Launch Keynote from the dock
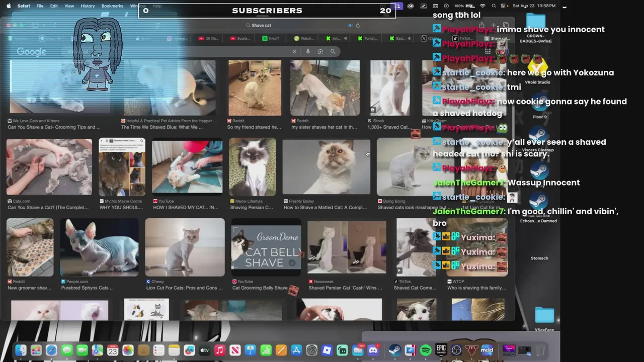The image size is (644, 362). [250, 350]
